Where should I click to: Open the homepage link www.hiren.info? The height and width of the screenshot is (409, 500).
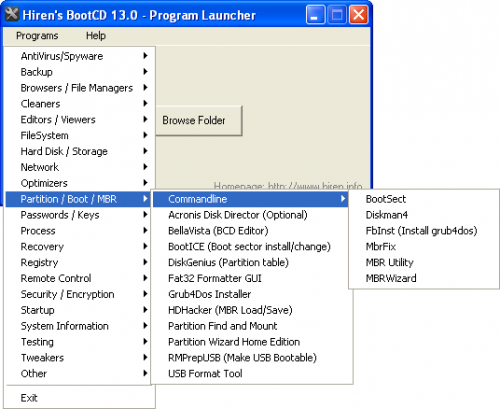(x=288, y=186)
